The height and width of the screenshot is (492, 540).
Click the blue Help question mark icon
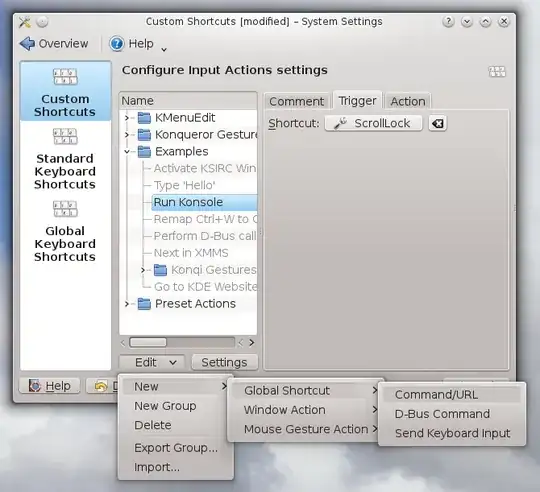tap(117, 44)
